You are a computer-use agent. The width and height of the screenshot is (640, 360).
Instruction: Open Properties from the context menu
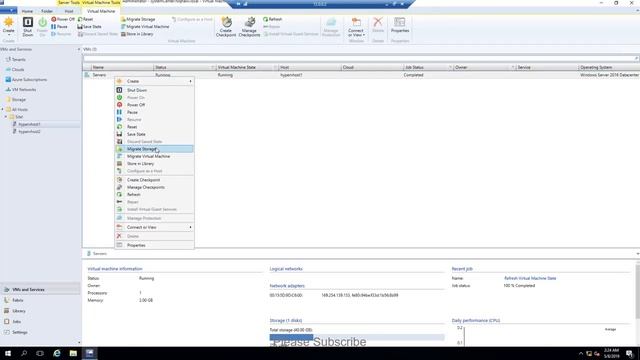[154, 245]
